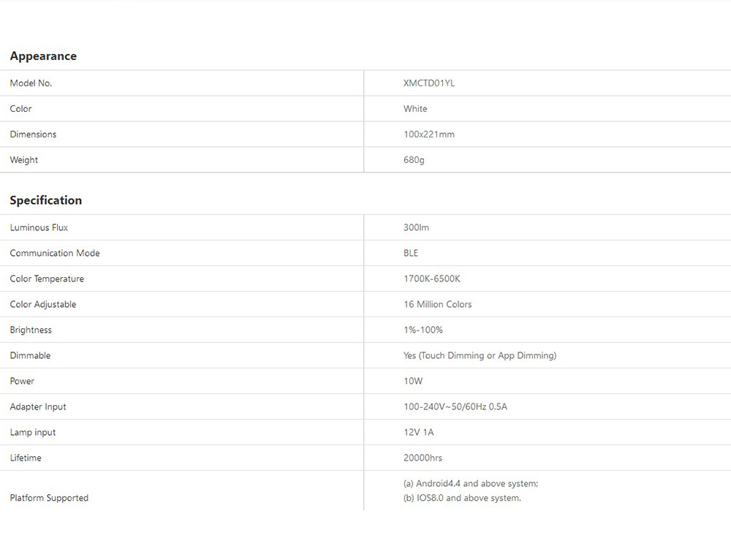This screenshot has width=731, height=560.
Task: Click the 1700K-6500K color temperature value
Action: coord(432,279)
